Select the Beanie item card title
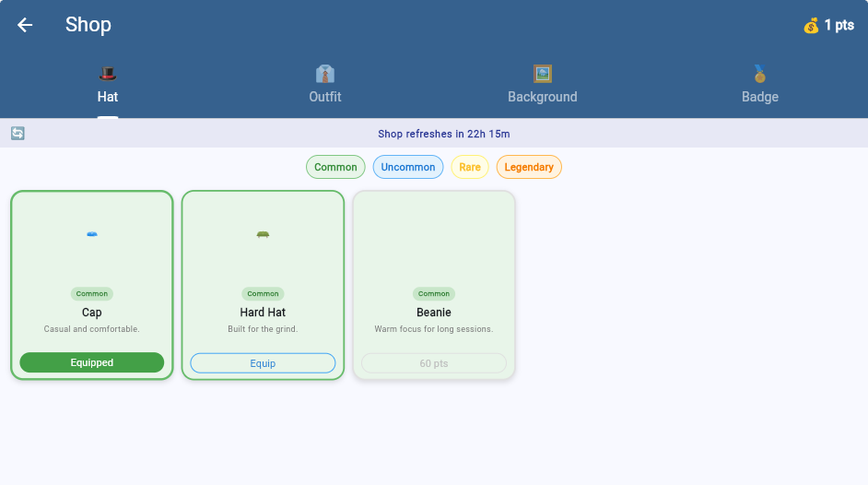This screenshot has height=485, width=868. [434, 313]
